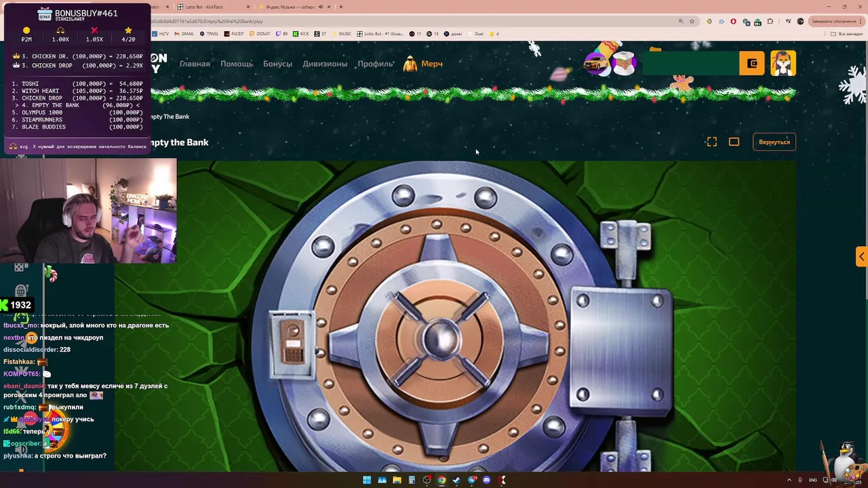Select the BLAZE BUDDIES bonus row
Viewport: 868px width, 488px height.
(77, 127)
